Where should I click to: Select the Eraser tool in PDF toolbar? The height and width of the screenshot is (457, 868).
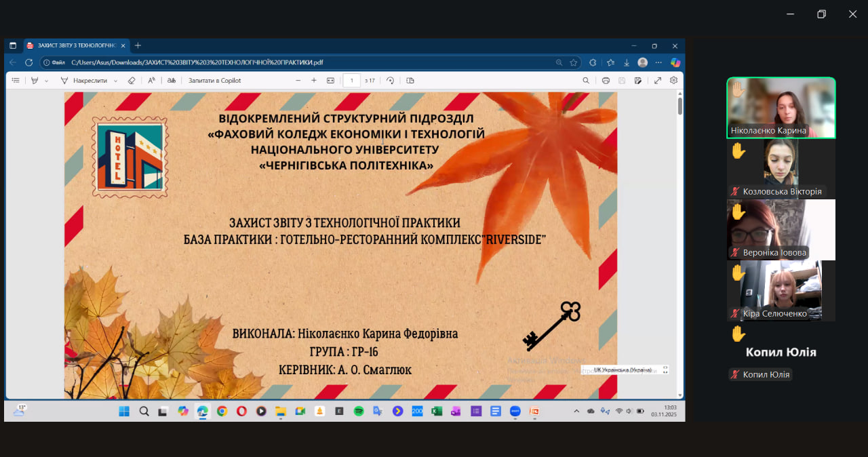pyautogui.click(x=132, y=81)
